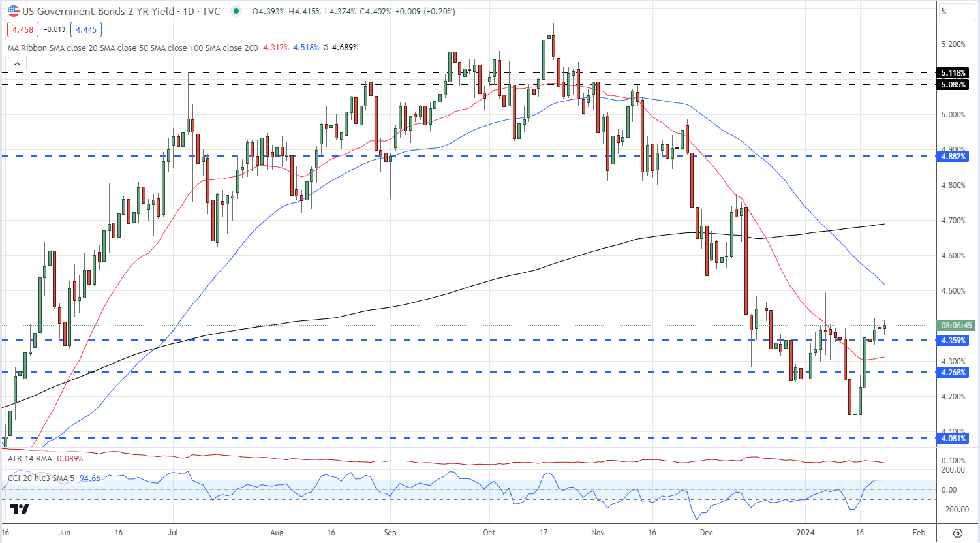Select the MA Ribbon indicator legend

coord(132,48)
